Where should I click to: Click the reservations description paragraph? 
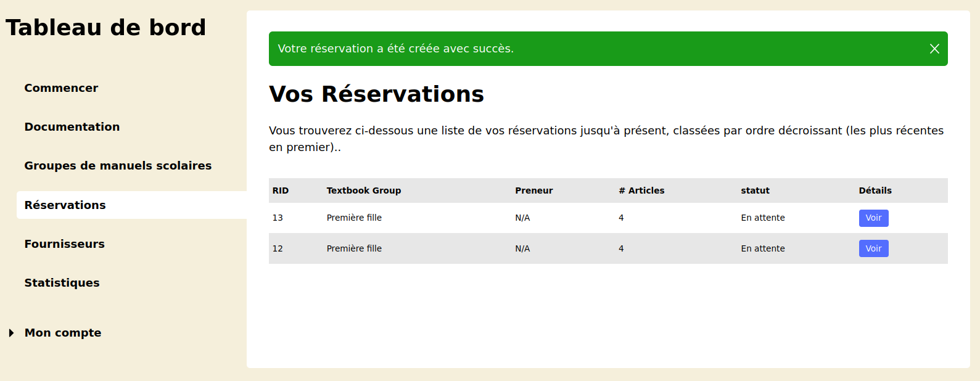(606, 139)
